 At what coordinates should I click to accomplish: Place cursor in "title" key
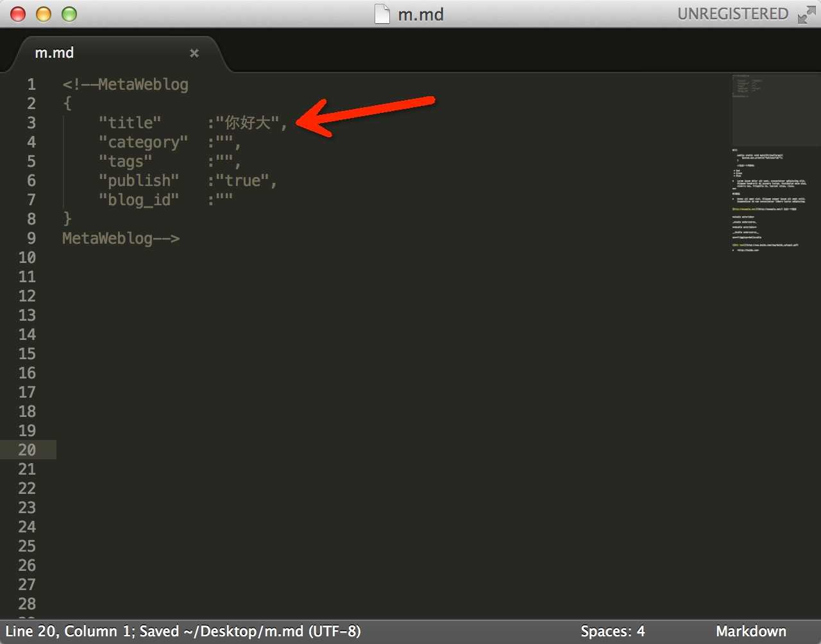130,123
